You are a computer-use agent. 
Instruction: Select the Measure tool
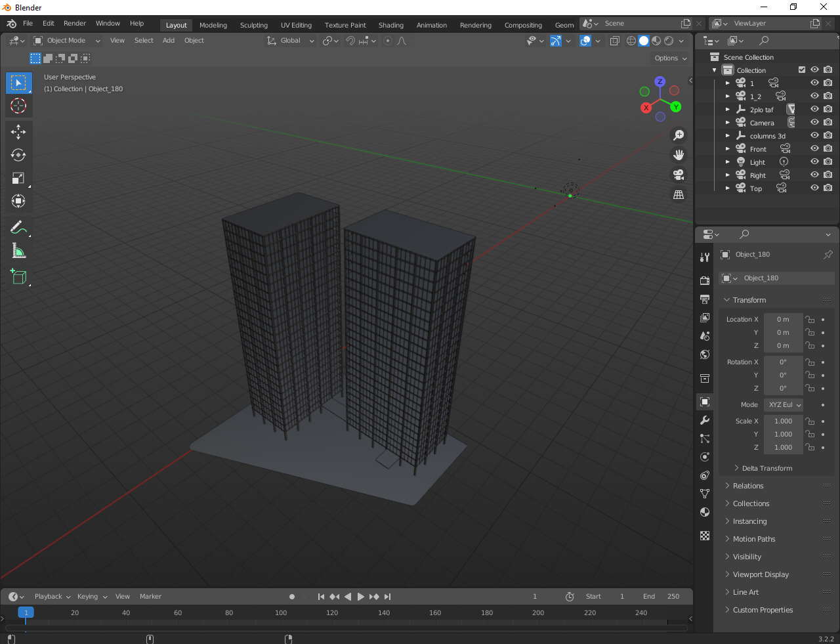(18, 251)
